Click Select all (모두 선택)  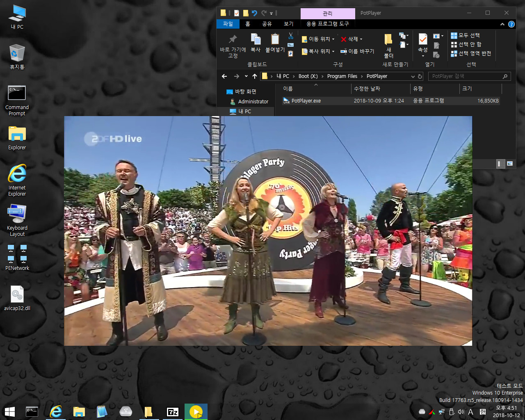(x=466, y=35)
